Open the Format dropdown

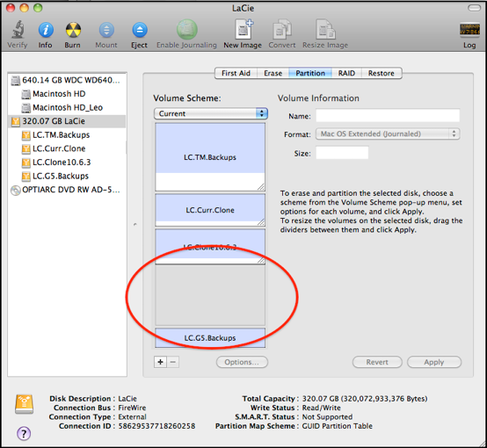click(x=388, y=134)
